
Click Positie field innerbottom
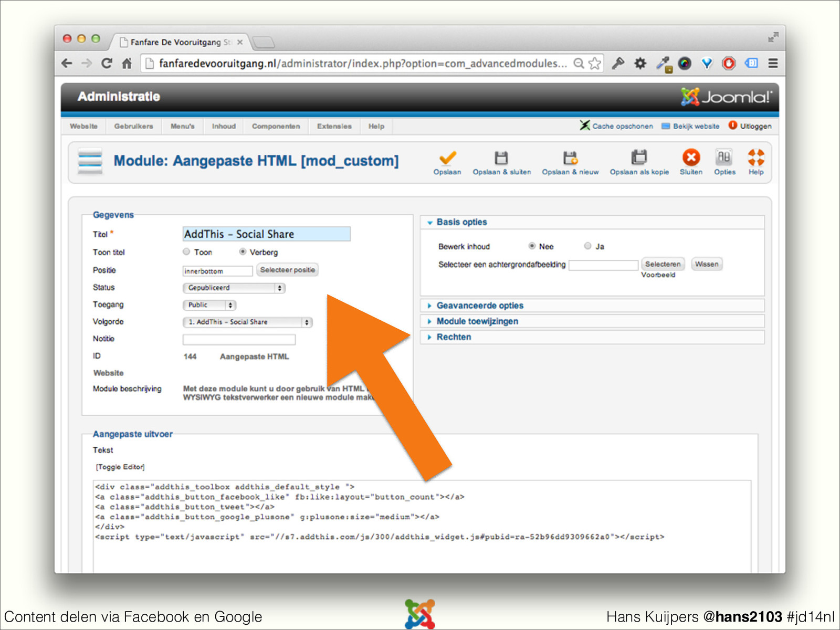click(x=217, y=271)
